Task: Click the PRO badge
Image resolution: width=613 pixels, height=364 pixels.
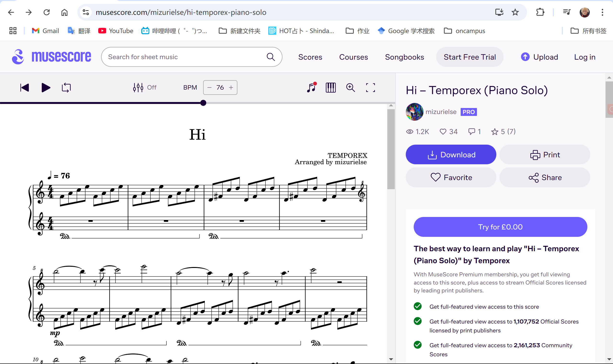Action: click(469, 112)
